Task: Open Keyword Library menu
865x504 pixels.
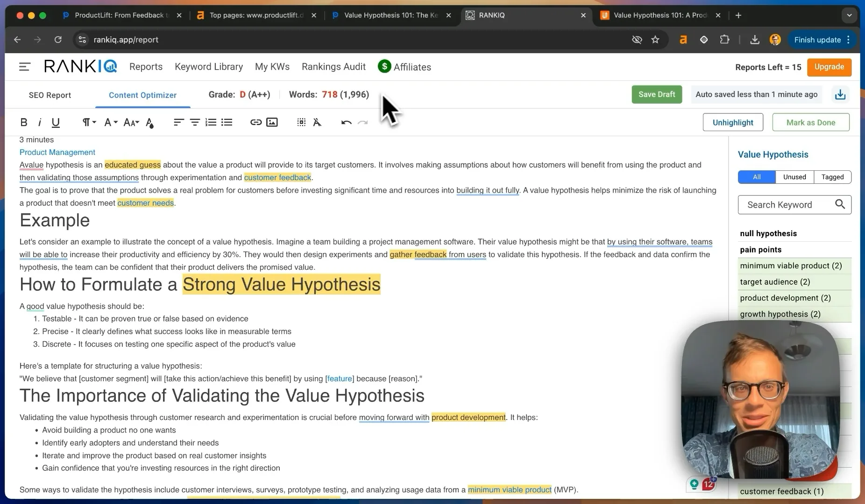Action: pyautogui.click(x=209, y=67)
